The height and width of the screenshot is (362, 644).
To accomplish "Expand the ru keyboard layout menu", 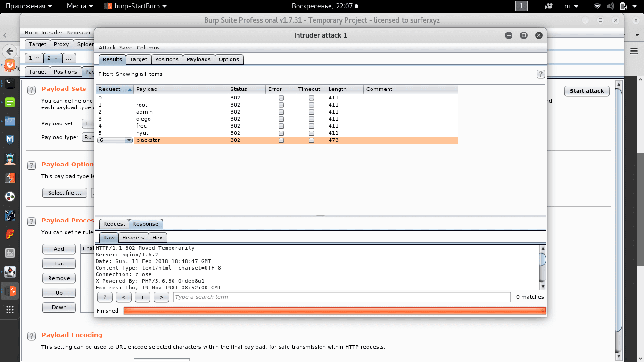I will [571, 6].
